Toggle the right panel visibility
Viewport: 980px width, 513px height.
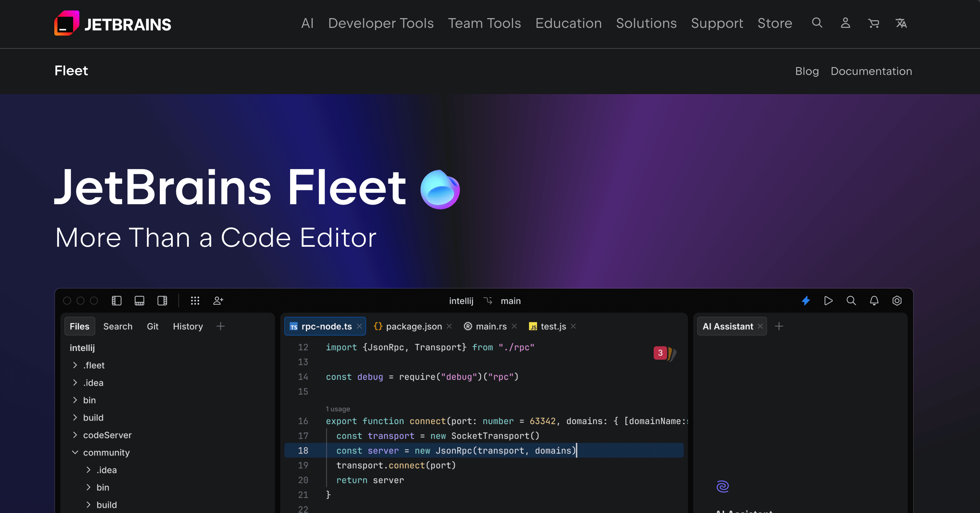[162, 301]
